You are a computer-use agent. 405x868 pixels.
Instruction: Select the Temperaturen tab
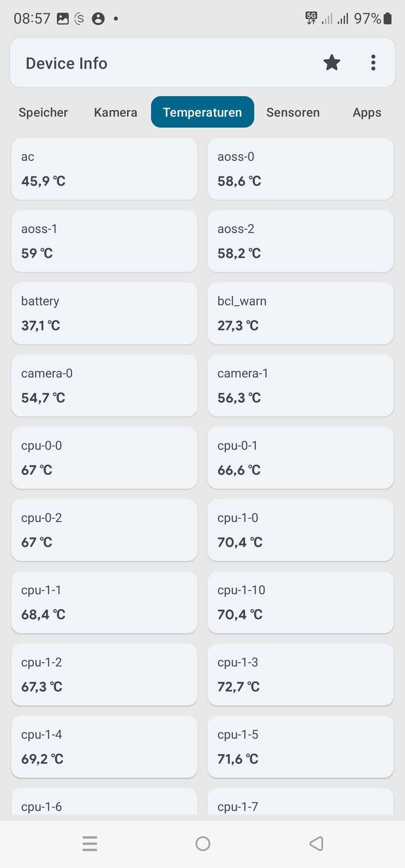pos(202,112)
